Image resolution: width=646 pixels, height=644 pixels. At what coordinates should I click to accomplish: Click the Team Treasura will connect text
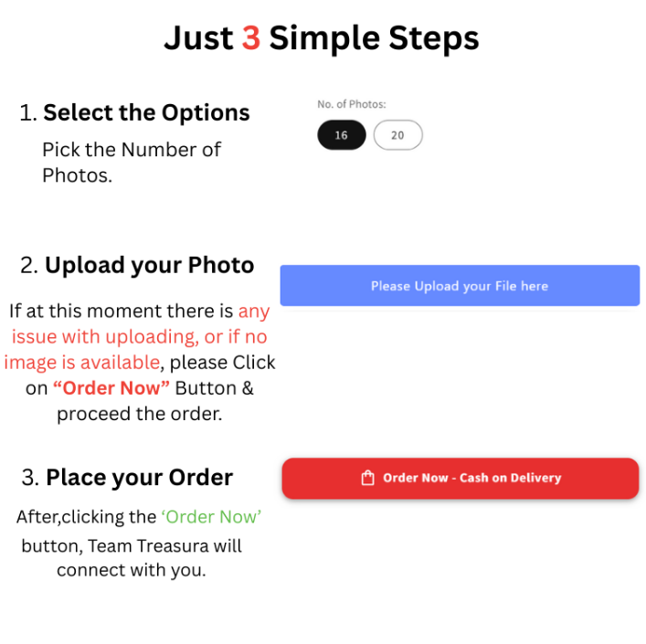click(131, 558)
